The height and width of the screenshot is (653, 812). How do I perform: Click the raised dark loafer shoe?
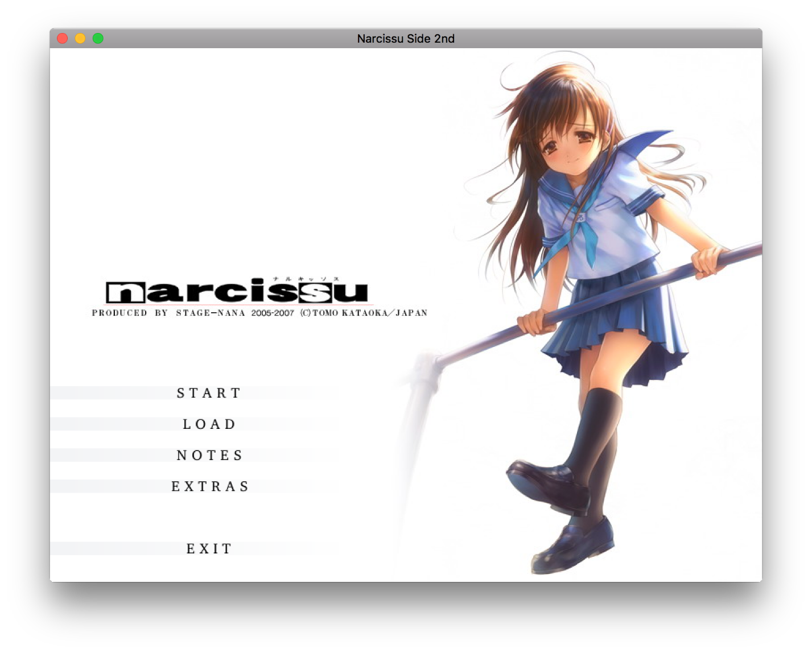point(545,483)
